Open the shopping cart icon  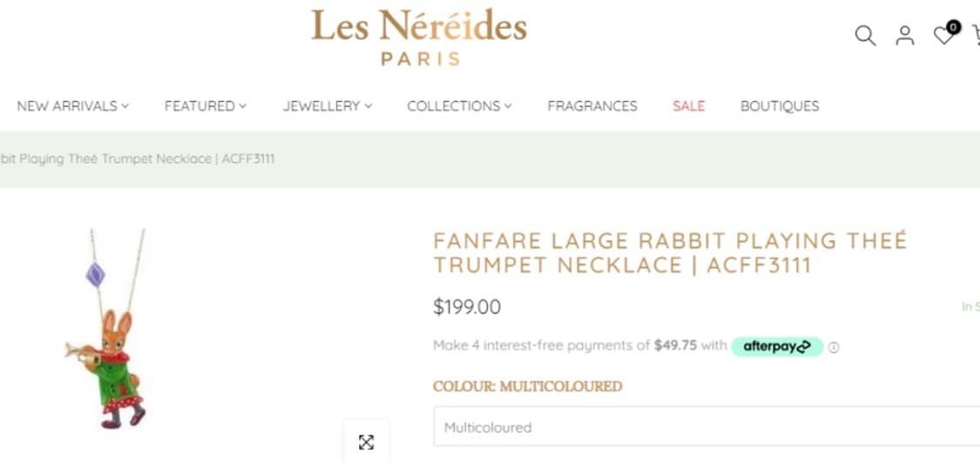(x=976, y=36)
